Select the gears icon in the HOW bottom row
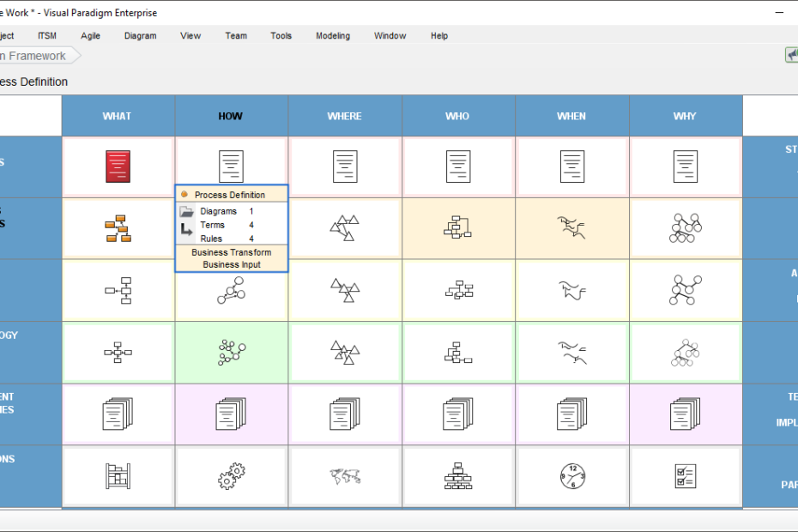This screenshot has height=532, width=798. click(x=230, y=476)
